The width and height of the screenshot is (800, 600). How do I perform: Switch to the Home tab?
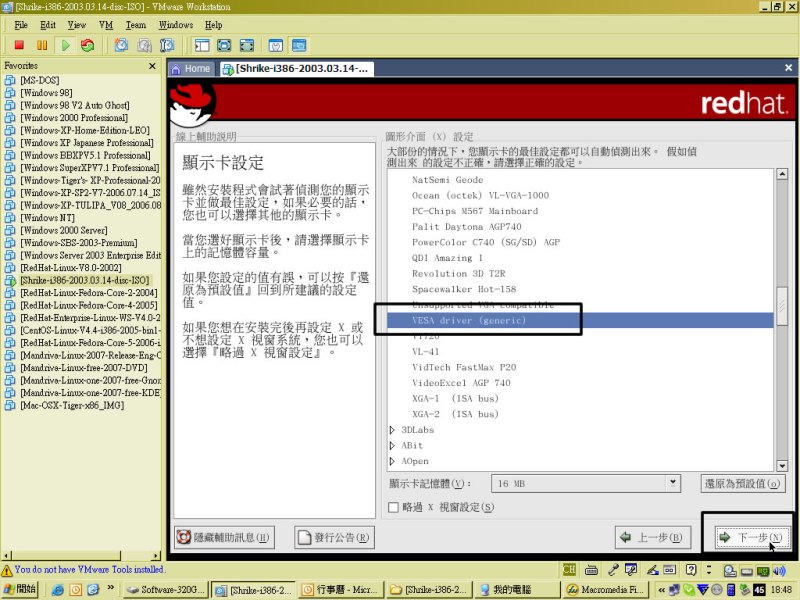pyautogui.click(x=191, y=69)
